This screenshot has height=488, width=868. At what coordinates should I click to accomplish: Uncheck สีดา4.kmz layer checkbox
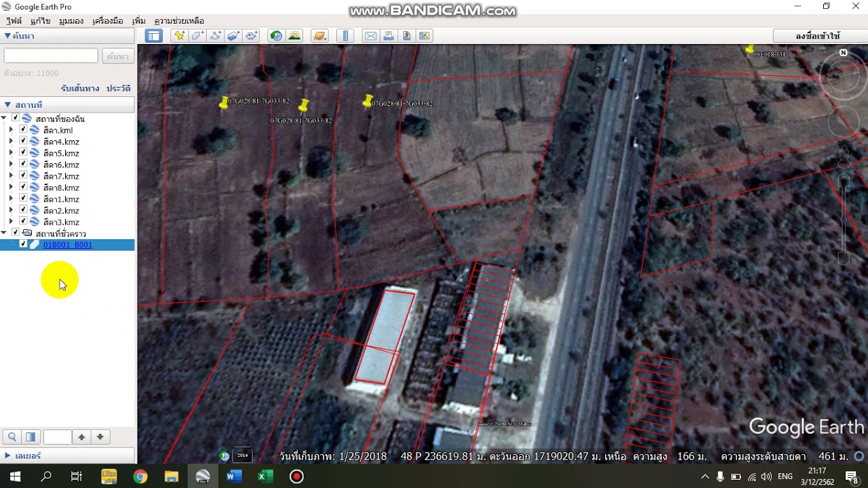(23, 142)
